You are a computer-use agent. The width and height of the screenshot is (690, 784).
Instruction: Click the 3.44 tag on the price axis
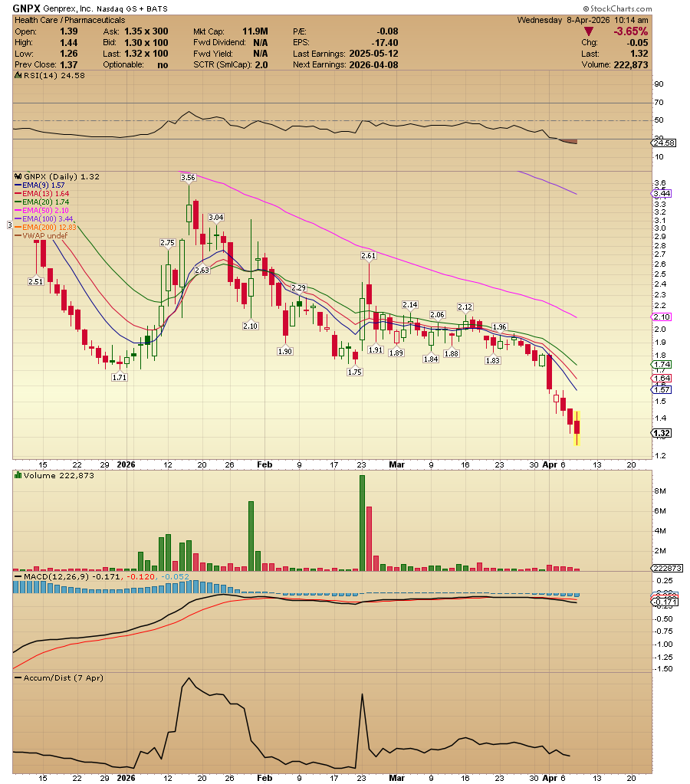pos(662,193)
